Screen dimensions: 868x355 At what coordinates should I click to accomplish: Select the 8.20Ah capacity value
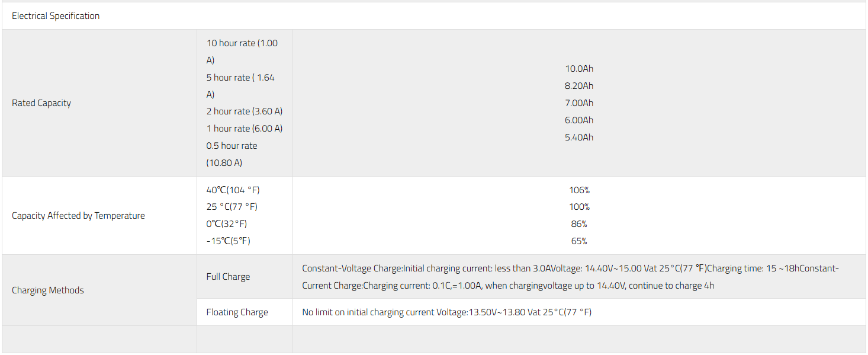click(579, 86)
